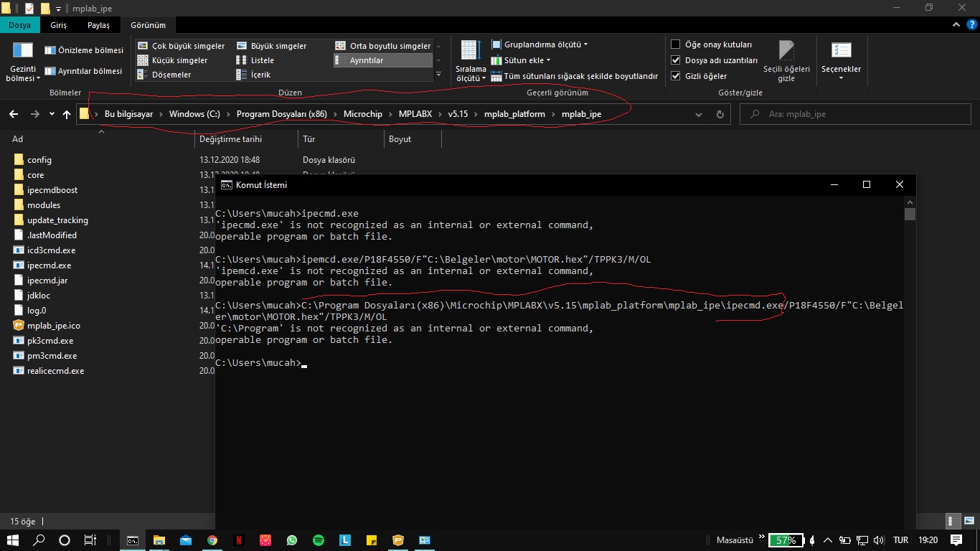The height and width of the screenshot is (551, 980).
Task: Open Task View from the taskbar
Action: tap(90, 540)
